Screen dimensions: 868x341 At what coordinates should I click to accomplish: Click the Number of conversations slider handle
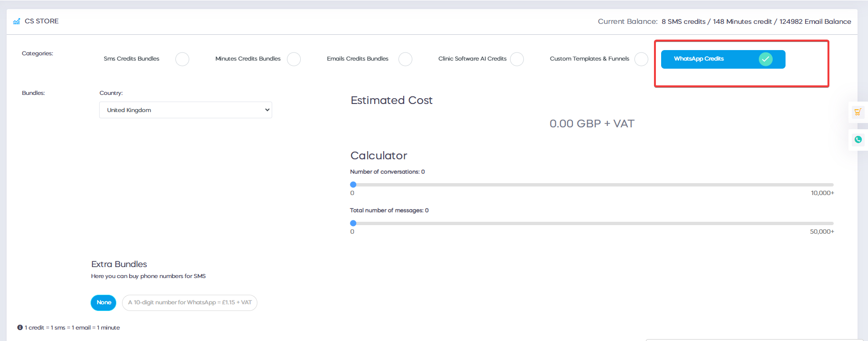(x=353, y=185)
